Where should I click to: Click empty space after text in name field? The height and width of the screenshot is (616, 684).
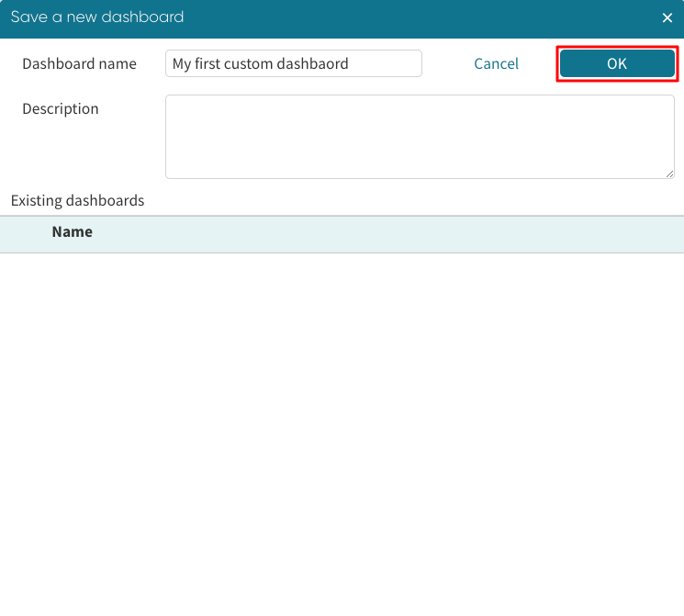(x=386, y=64)
